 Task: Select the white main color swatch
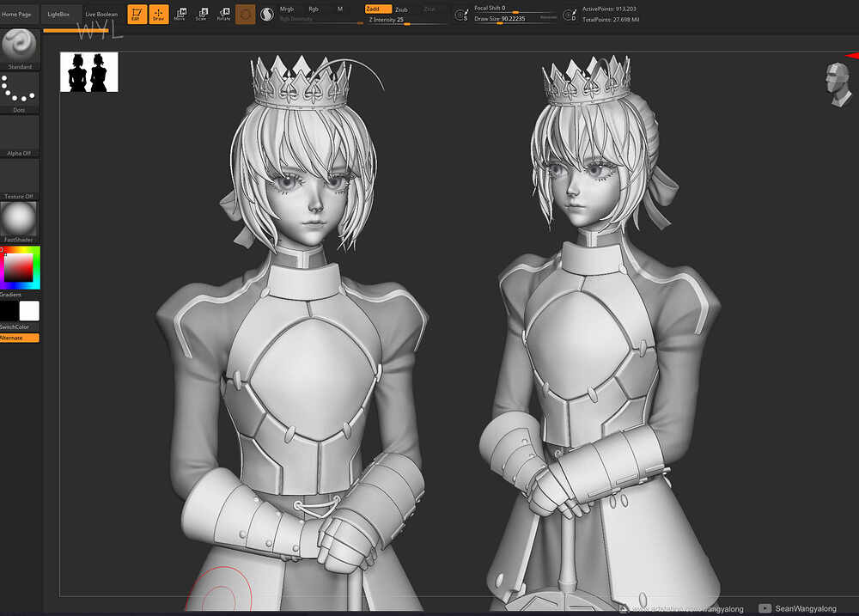[29, 311]
